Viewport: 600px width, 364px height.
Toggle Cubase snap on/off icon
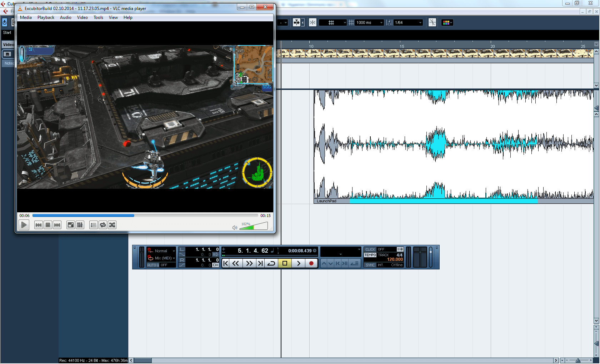312,22
